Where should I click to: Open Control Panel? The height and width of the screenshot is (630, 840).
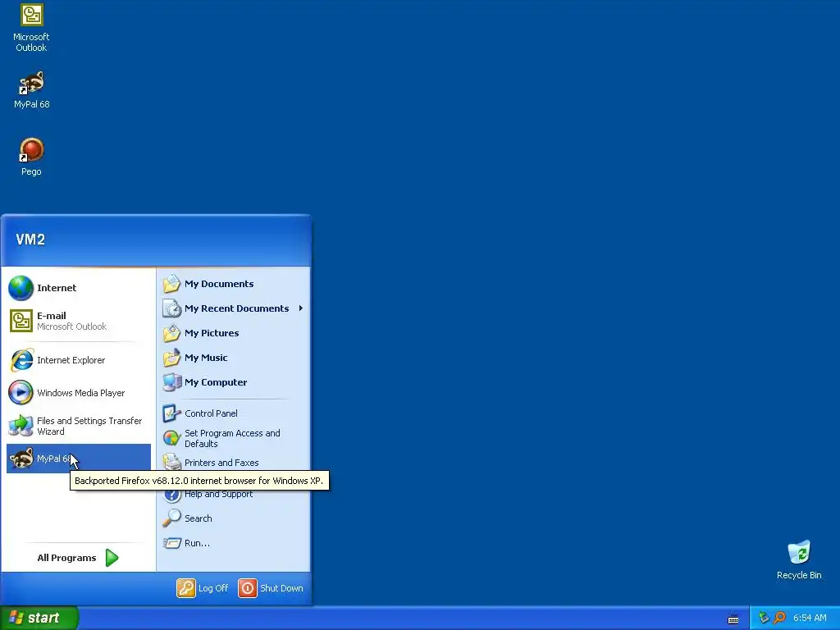(x=233, y=413)
